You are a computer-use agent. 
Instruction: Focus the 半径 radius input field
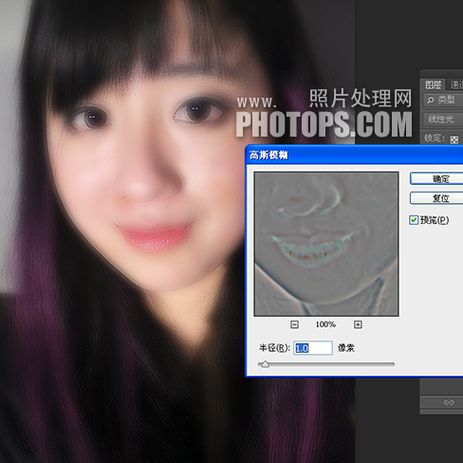coord(313,348)
